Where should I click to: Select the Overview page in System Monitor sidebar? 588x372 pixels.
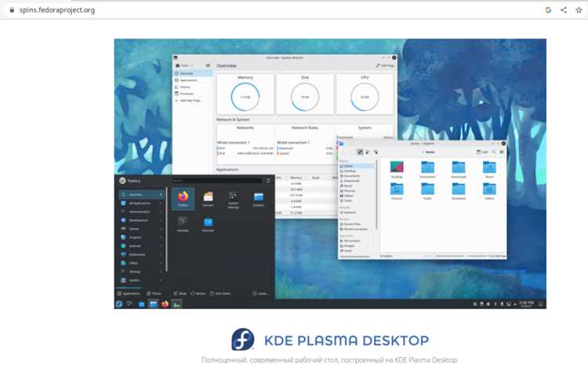coord(193,74)
